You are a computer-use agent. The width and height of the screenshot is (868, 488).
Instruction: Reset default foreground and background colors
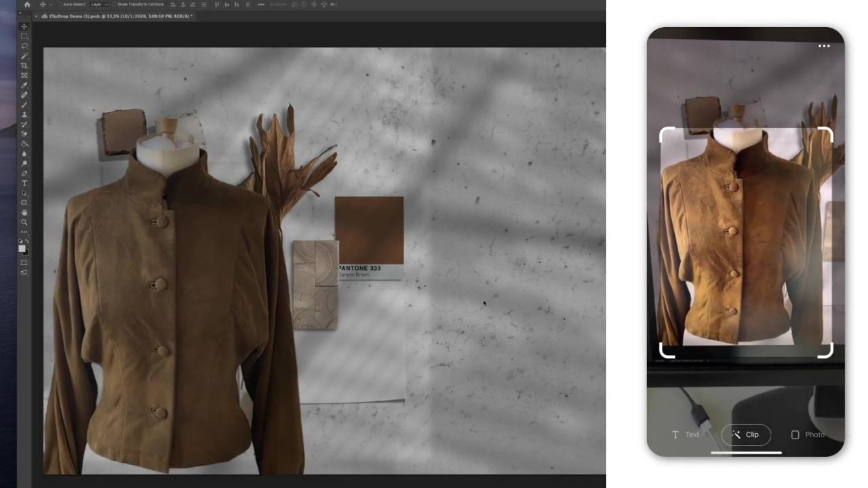[x=20, y=241]
